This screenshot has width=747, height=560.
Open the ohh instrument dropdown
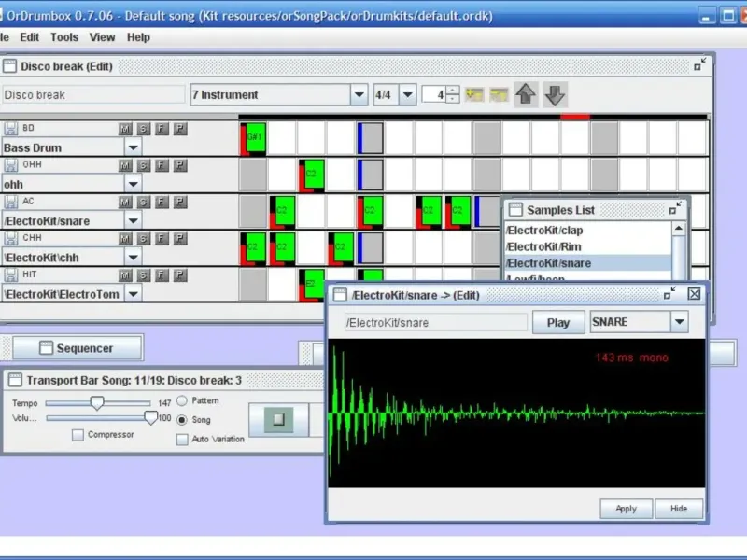point(134,184)
